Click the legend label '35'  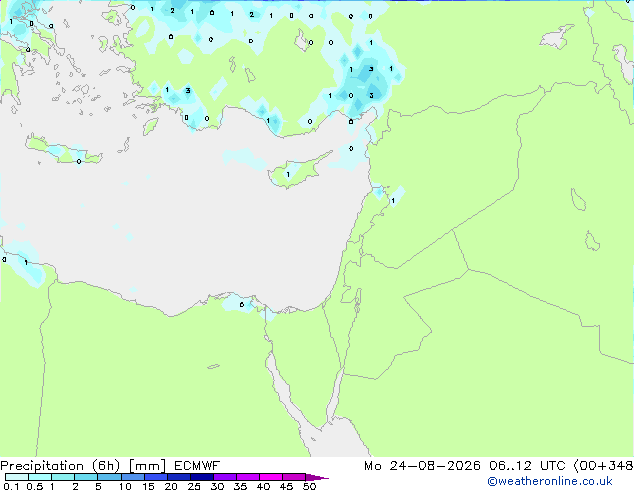(x=240, y=486)
